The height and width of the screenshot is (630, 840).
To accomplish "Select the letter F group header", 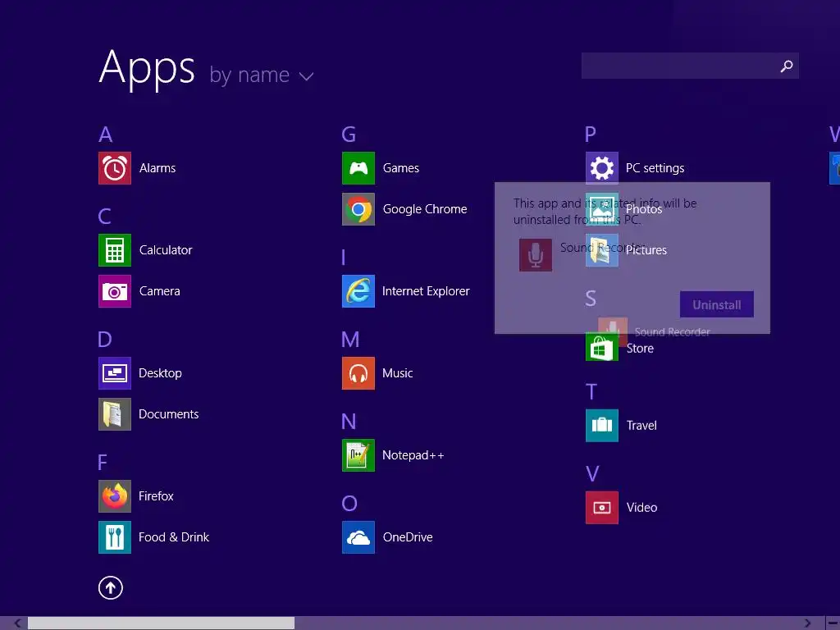I will [x=103, y=463].
